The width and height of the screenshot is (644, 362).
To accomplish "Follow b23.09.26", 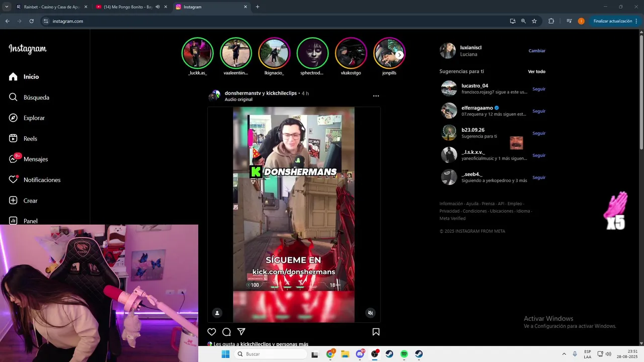I will click(x=539, y=133).
